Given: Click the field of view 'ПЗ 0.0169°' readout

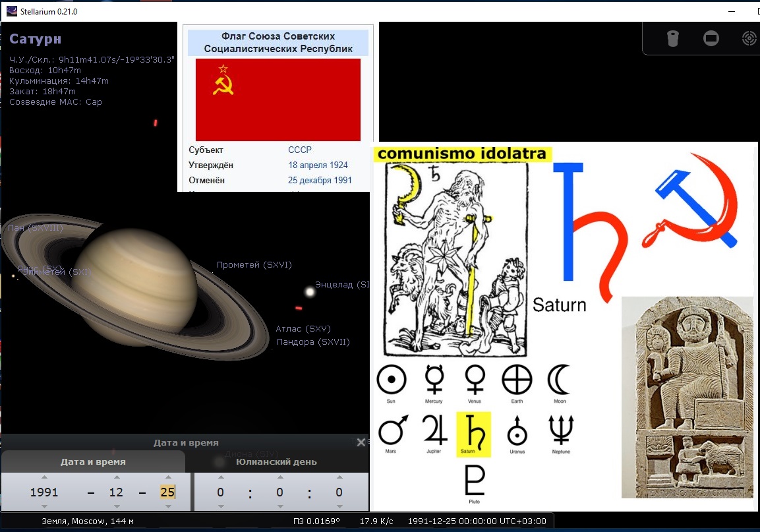Looking at the screenshot, I should (316, 521).
